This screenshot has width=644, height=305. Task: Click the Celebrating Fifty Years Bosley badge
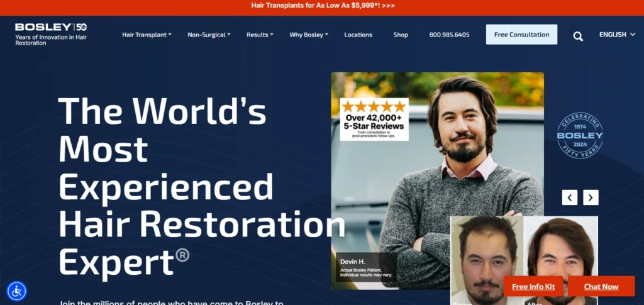tap(579, 135)
